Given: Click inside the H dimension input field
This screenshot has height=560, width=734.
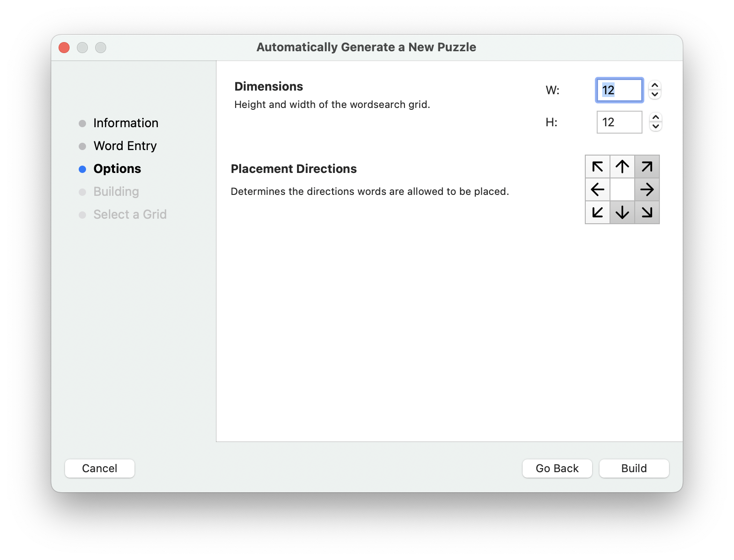Looking at the screenshot, I should [619, 122].
